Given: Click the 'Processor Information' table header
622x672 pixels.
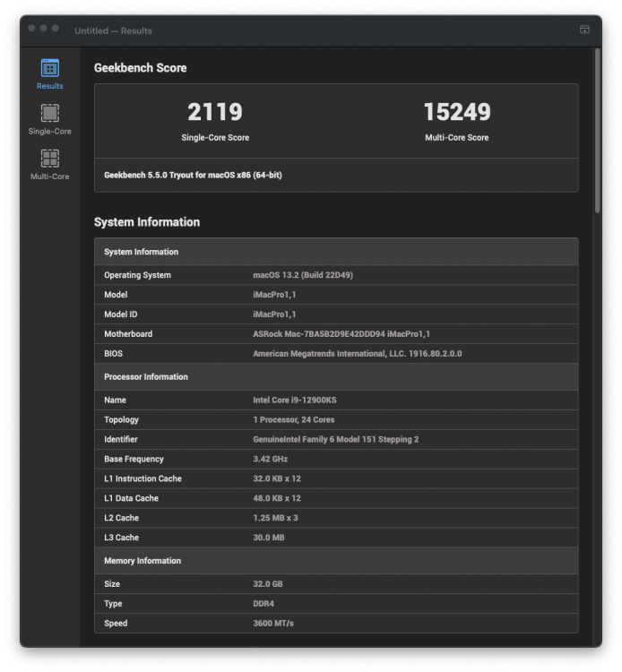Looking at the screenshot, I should pos(336,376).
